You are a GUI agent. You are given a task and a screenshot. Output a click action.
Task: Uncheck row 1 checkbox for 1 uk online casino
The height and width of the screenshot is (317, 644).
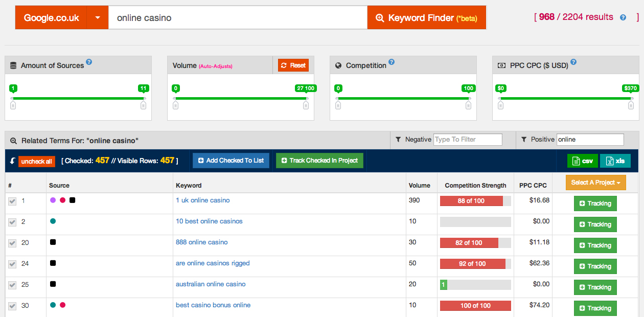pos(12,201)
